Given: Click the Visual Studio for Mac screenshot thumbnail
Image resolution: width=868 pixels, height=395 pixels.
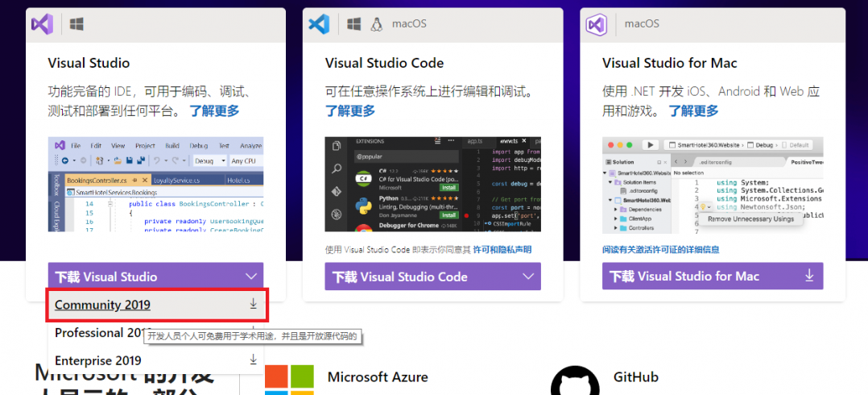Looking at the screenshot, I should [713, 185].
